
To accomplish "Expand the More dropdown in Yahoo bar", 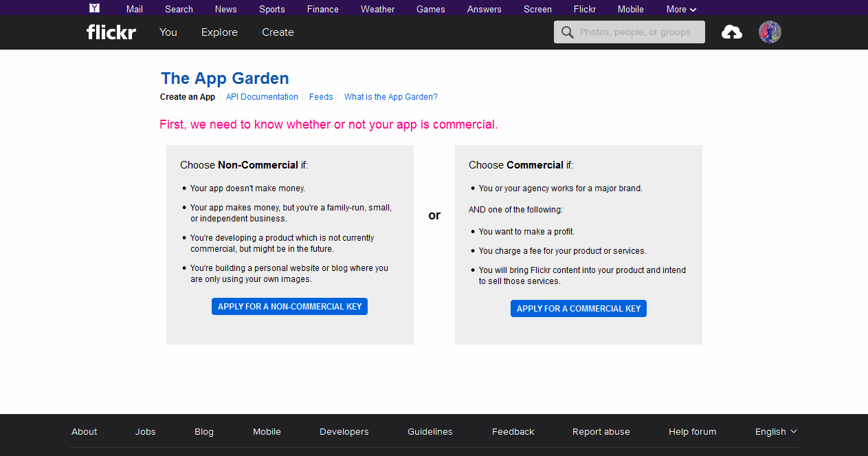I will (x=681, y=9).
